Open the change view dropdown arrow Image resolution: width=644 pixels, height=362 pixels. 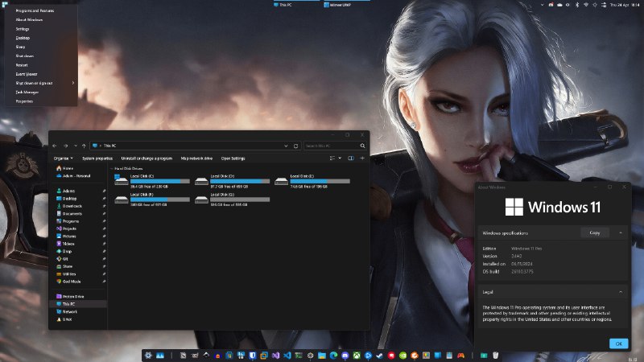coord(340,158)
